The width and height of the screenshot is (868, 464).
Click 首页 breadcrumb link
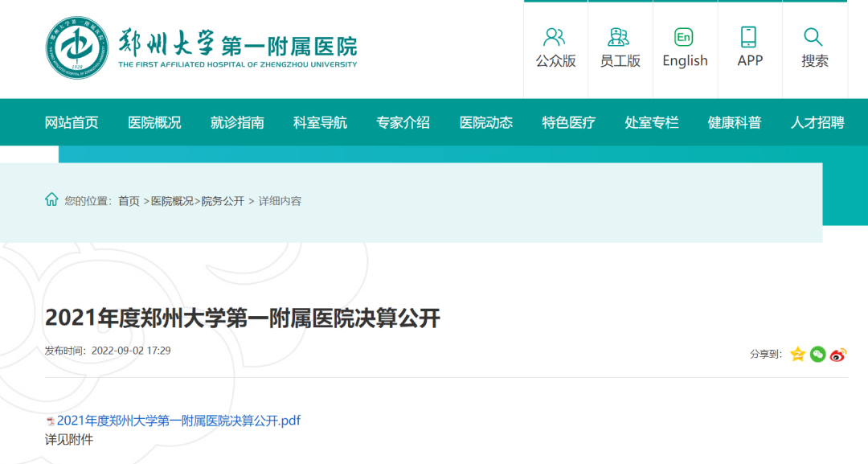coord(129,201)
